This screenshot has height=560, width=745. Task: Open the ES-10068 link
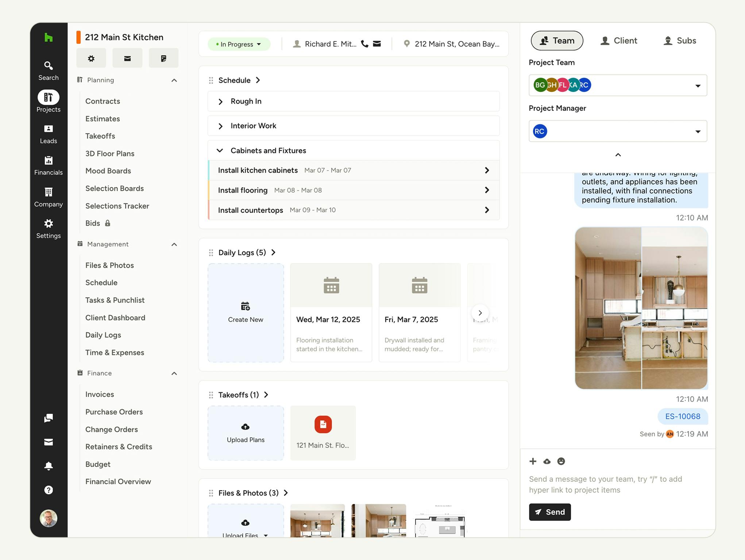(683, 416)
